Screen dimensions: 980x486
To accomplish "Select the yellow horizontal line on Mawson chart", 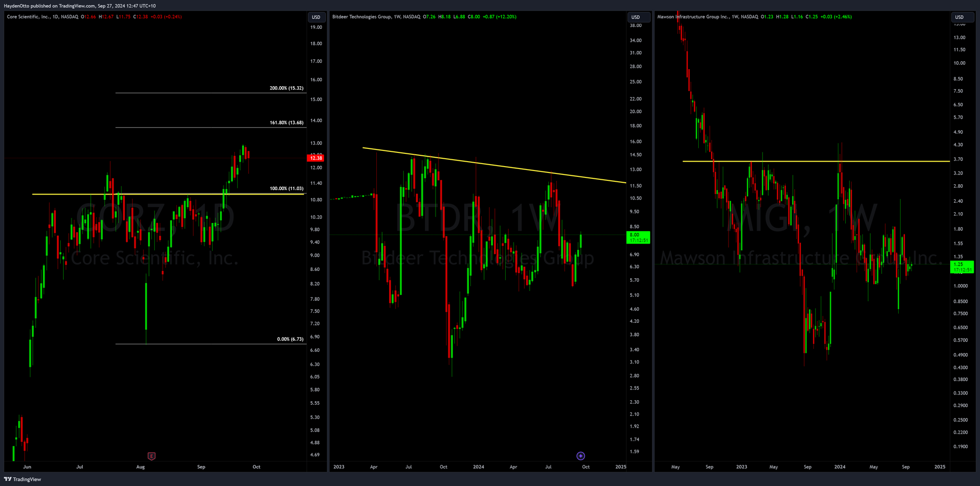I will [808, 161].
